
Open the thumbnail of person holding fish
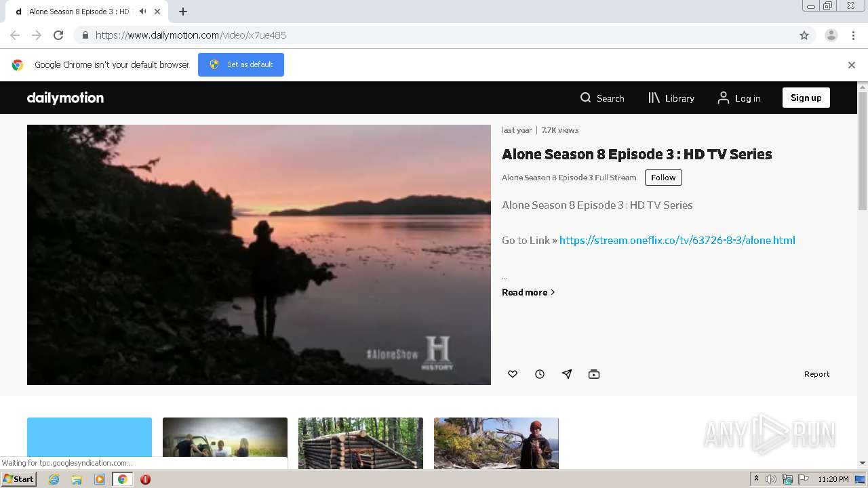pos(496,443)
